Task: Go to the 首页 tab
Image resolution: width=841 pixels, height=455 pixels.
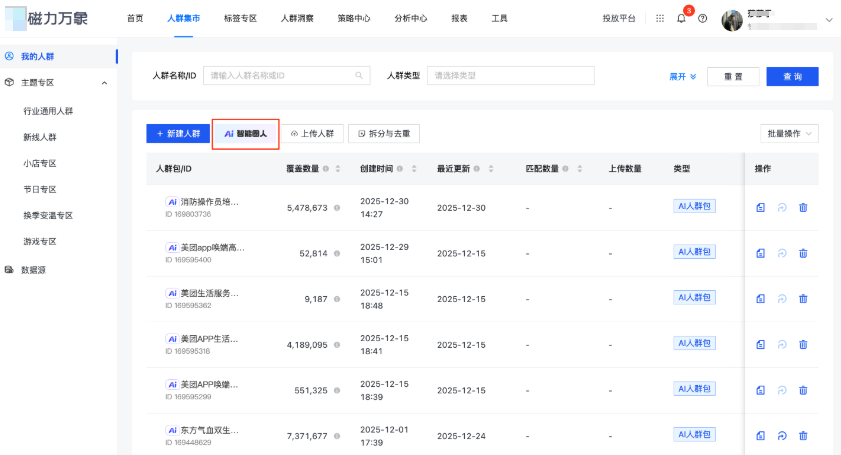Action: 135,18
